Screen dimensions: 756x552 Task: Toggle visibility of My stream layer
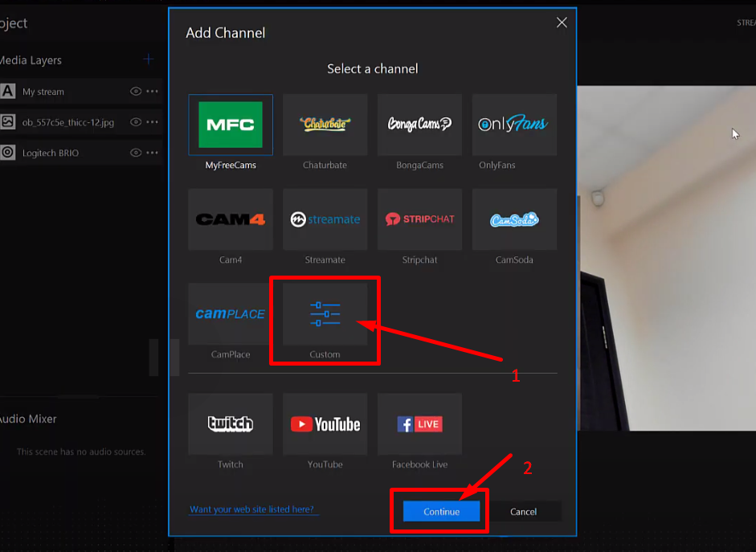click(x=136, y=91)
